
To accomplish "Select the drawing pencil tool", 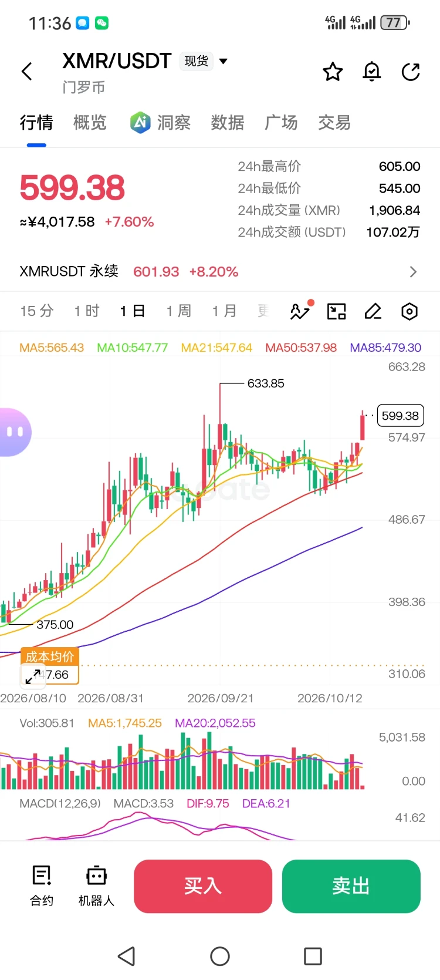I will (373, 311).
